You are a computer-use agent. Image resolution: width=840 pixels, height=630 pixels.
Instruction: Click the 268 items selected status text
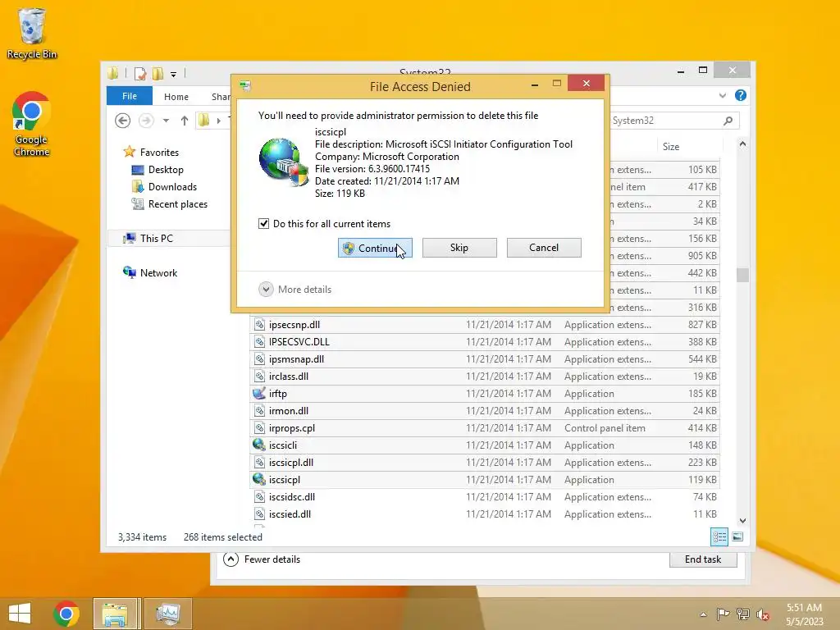[223, 536]
